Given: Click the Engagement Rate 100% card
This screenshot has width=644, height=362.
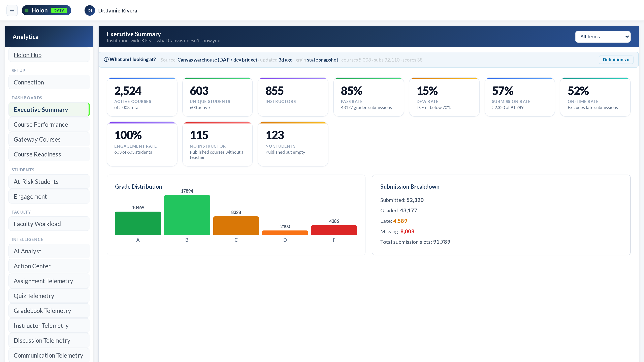Looking at the screenshot, I should coord(142,144).
